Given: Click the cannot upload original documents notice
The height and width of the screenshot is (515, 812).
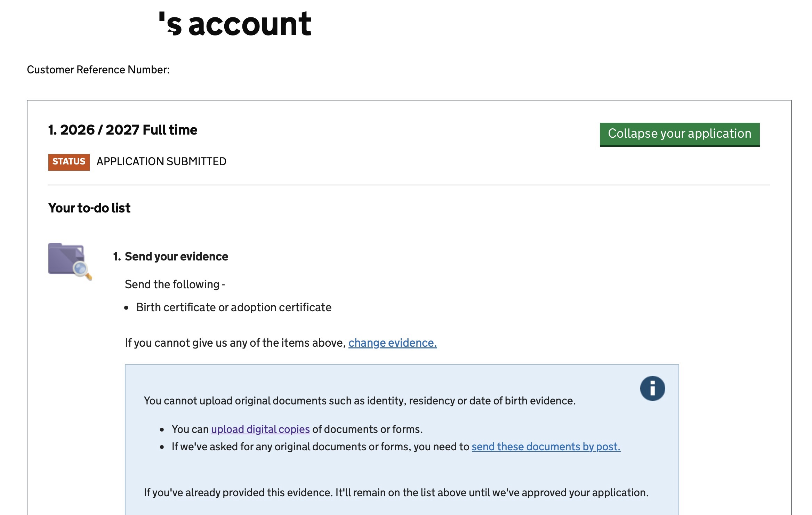Looking at the screenshot, I should coord(360,401).
